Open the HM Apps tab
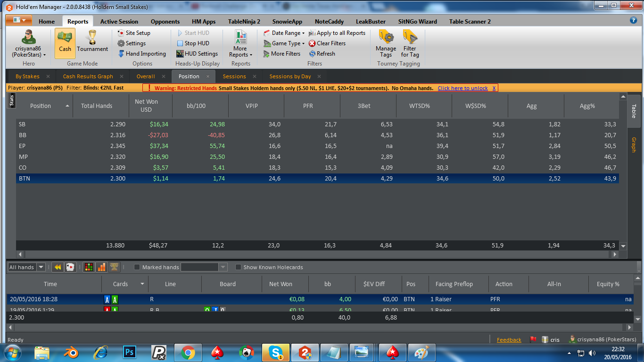 coord(204,21)
